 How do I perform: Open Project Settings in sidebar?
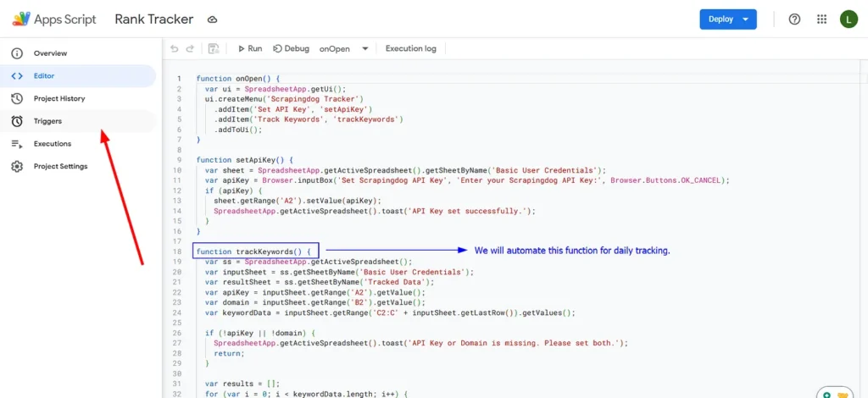pyautogui.click(x=78, y=166)
